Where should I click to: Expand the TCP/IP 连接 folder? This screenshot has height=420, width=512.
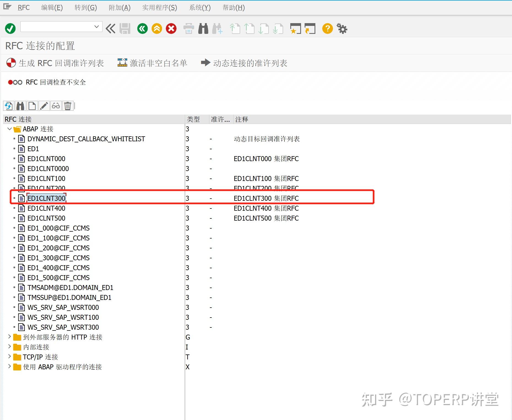point(10,357)
